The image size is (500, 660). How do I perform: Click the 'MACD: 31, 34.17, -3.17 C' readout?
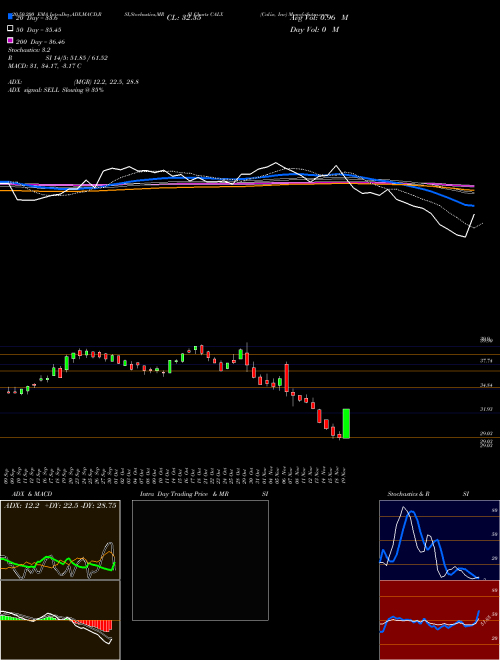click(45, 66)
